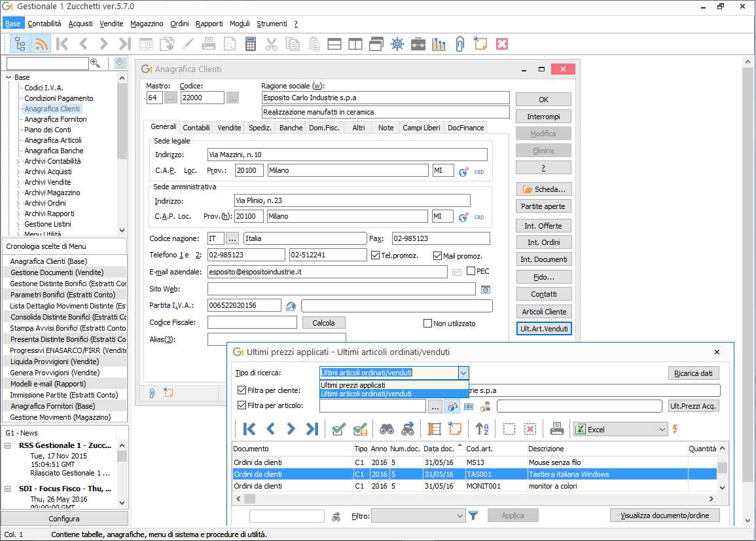Click the binoculars search icon
This screenshot has width=756, height=541.
(x=387, y=429)
